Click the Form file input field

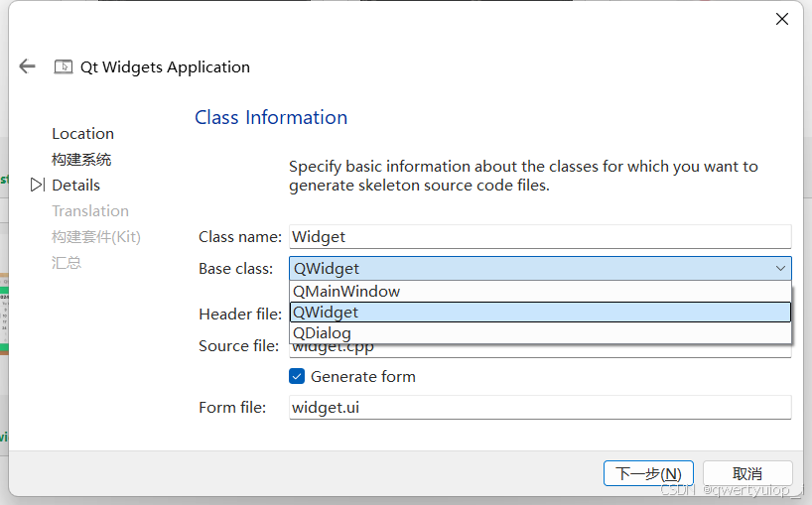540,407
